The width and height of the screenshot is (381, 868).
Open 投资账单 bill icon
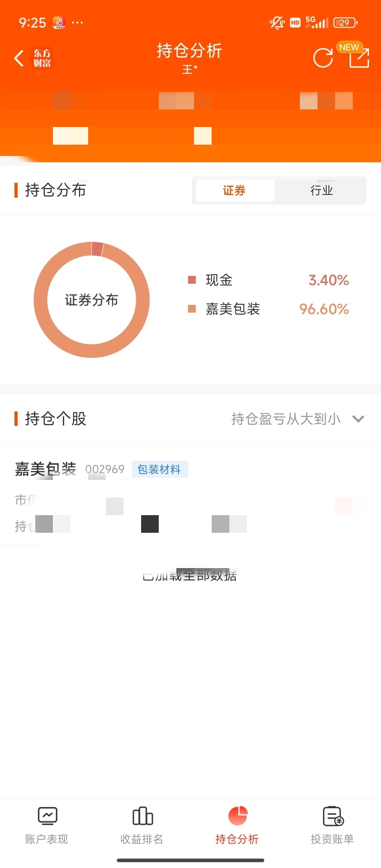coord(333,816)
